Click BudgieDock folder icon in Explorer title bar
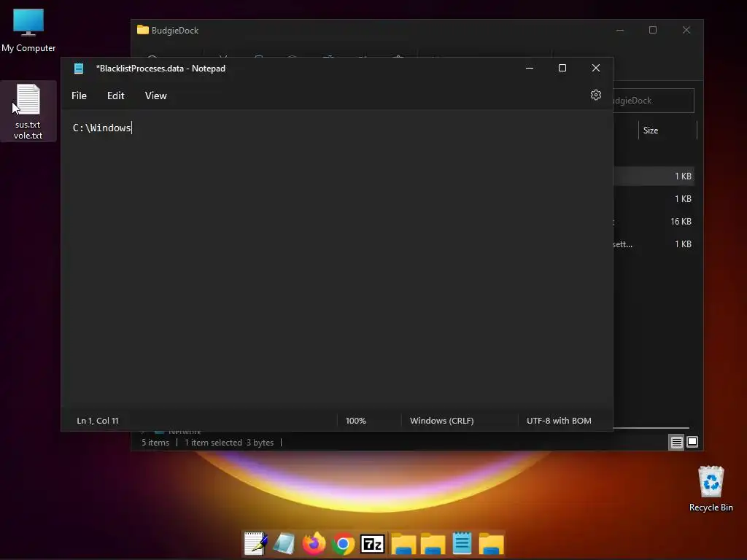 [143, 30]
